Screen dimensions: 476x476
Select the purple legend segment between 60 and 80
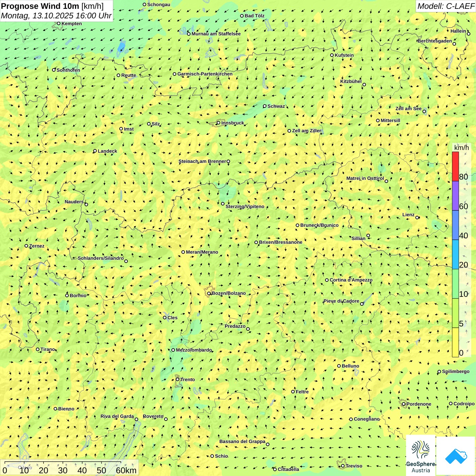455,196
